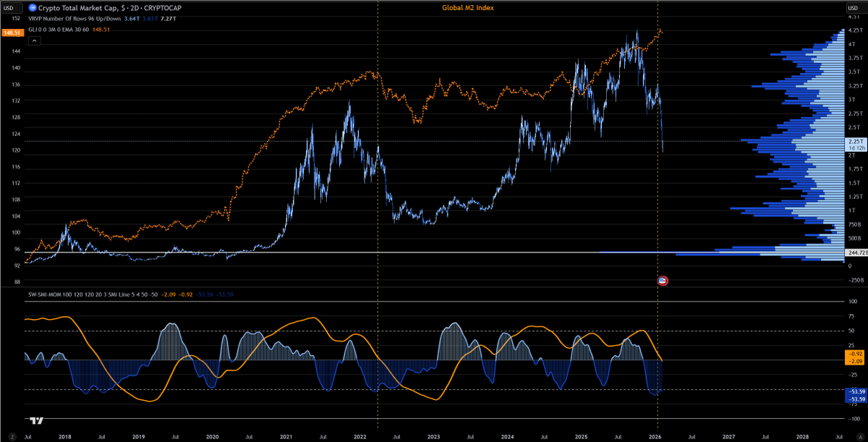The width and height of the screenshot is (868, 442).
Task: Click the 2025 label on the time axis
Action: pyautogui.click(x=582, y=437)
